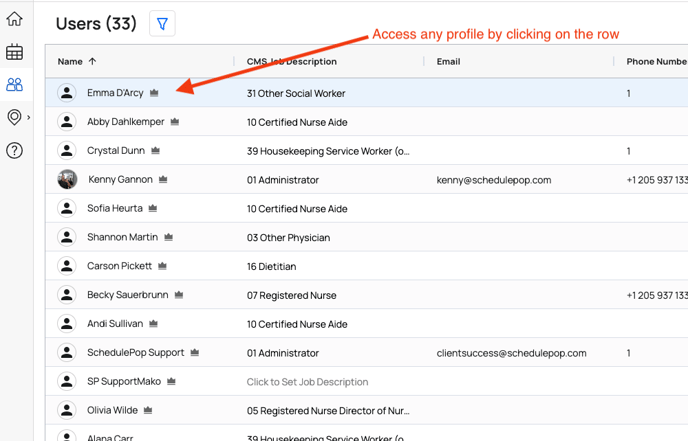Select the Carson Pickett name
The image size is (688, 441).
119,266
